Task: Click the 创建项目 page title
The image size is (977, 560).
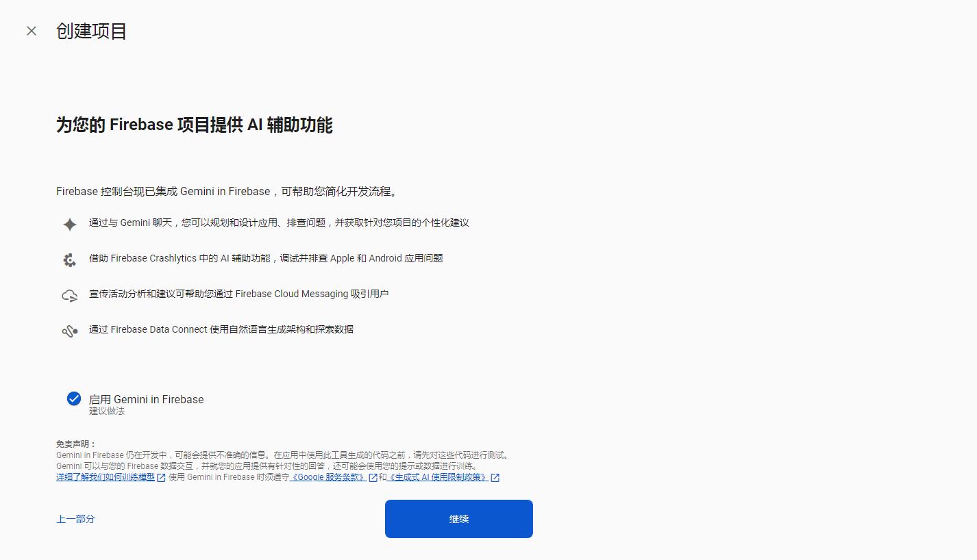Action: [92, 31]
